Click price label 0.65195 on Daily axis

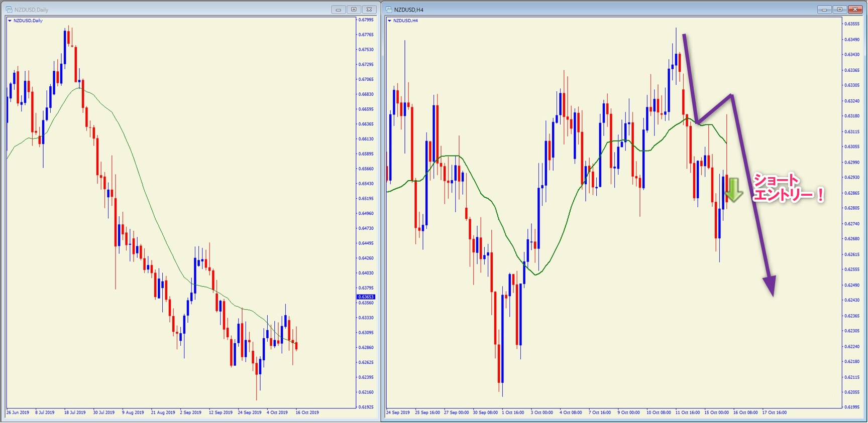(366, 199)
